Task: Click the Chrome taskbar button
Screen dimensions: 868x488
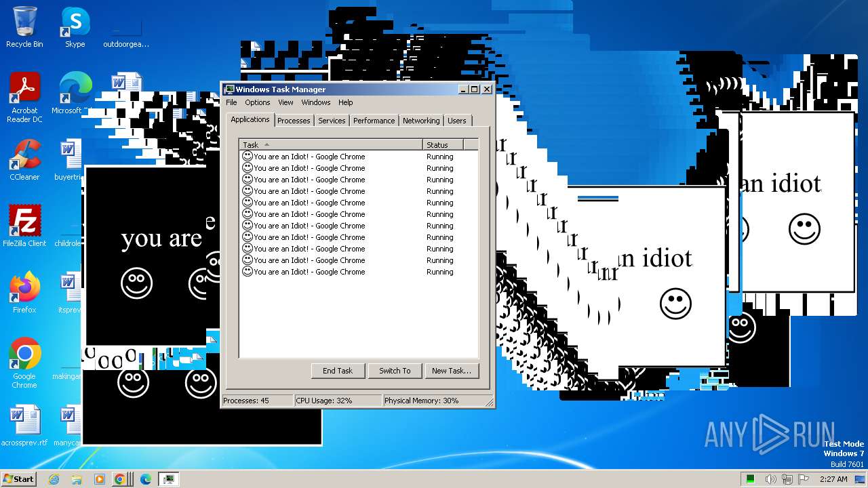Action: (x=120, y=479)
